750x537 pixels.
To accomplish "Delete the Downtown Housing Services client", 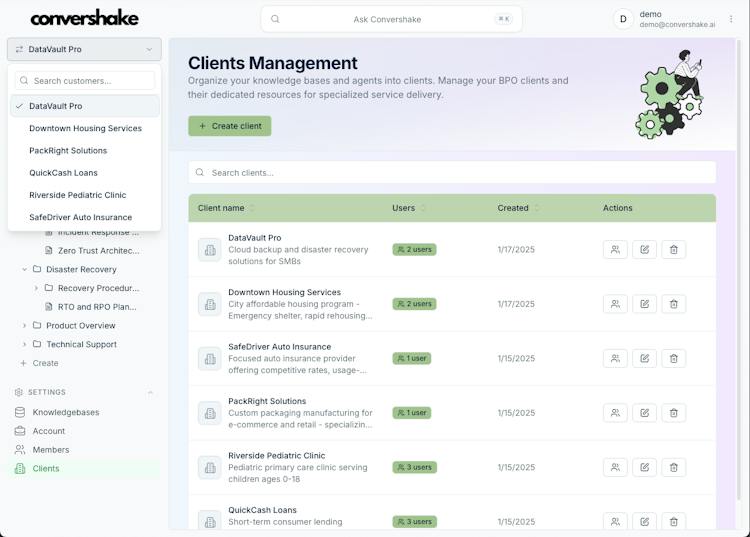I will (x=673, y=304).
